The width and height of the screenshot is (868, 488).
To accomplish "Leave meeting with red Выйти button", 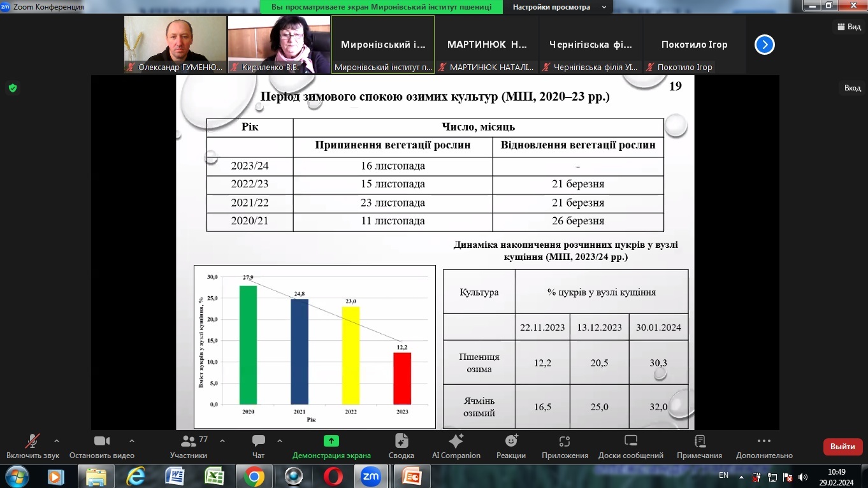I will (843, 447).
